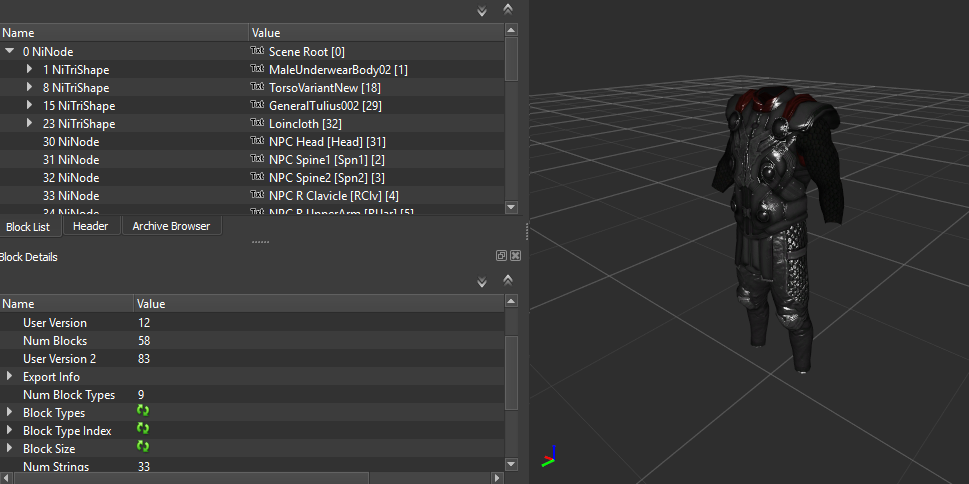Click the block list scrollbar down arrow

point(511,207)
